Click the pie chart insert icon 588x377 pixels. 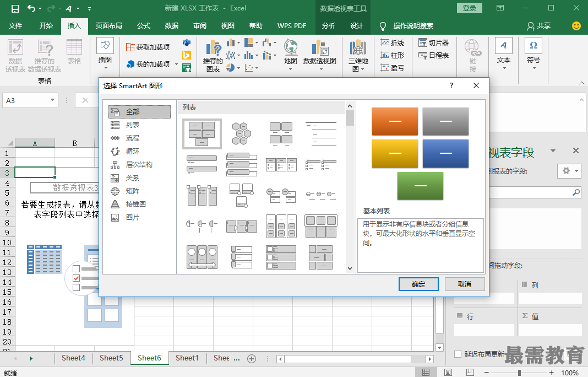point(230,68)
